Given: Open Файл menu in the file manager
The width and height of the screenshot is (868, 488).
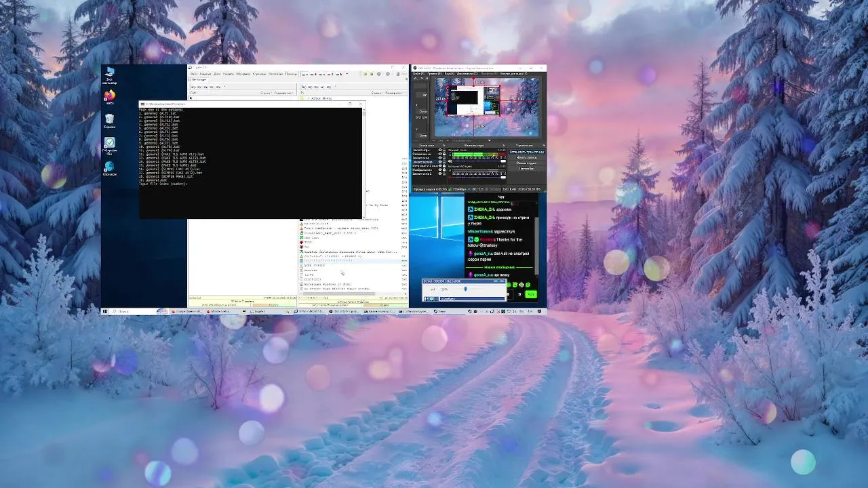Looking at the screenshot, I should tap(194, 74).
